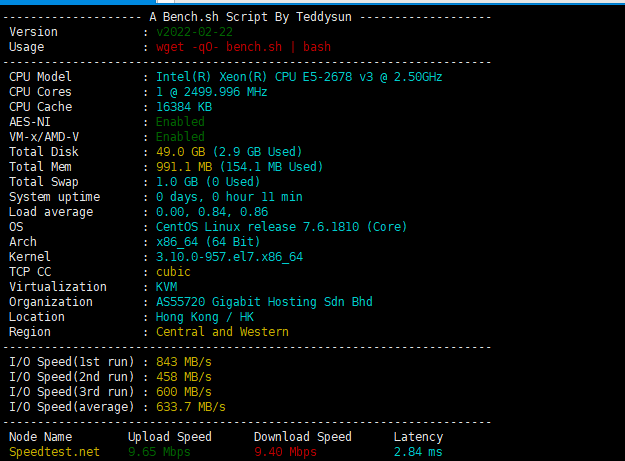The image size is (625, 461).
Task: Click the AS55720 Gigabit Hosting organization text
Action: (x=265, y=302)
